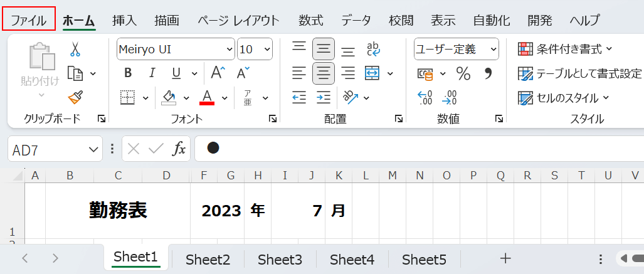
Task: Click the Increase Indent icon
Action: (x=324, y=97)
